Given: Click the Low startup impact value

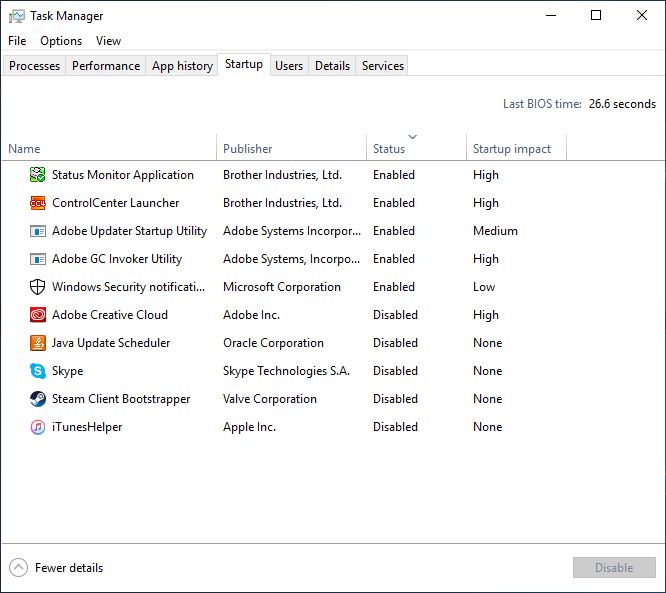Looking at the screenshot, I should pos(484,287).
